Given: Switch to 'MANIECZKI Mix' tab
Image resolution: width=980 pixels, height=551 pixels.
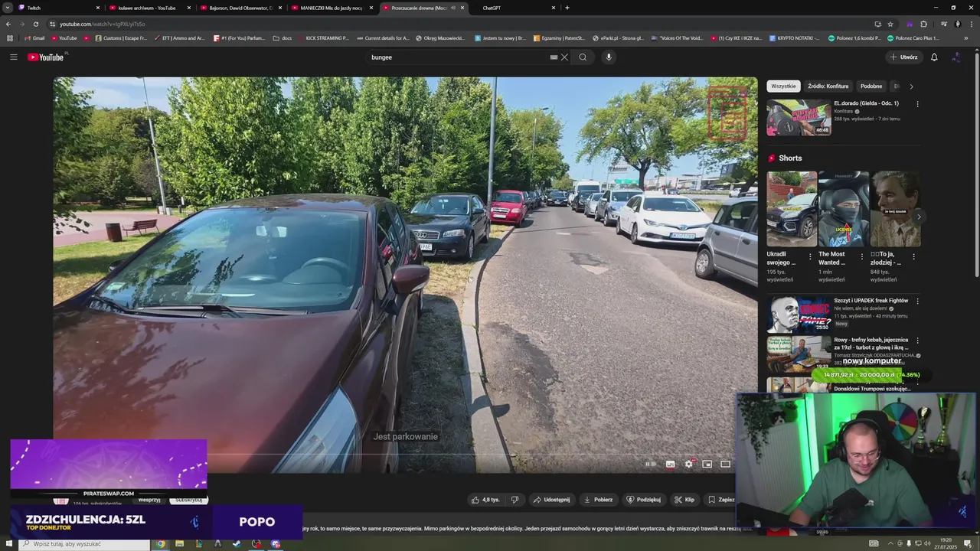Looking at the screenshot, I should [x=331, y=8].
